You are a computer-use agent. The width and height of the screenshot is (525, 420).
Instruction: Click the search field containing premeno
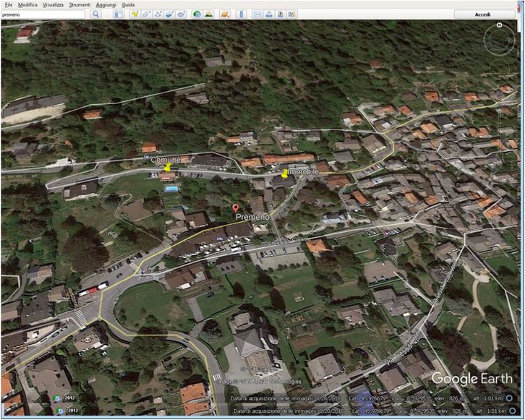tap(43, 14)
